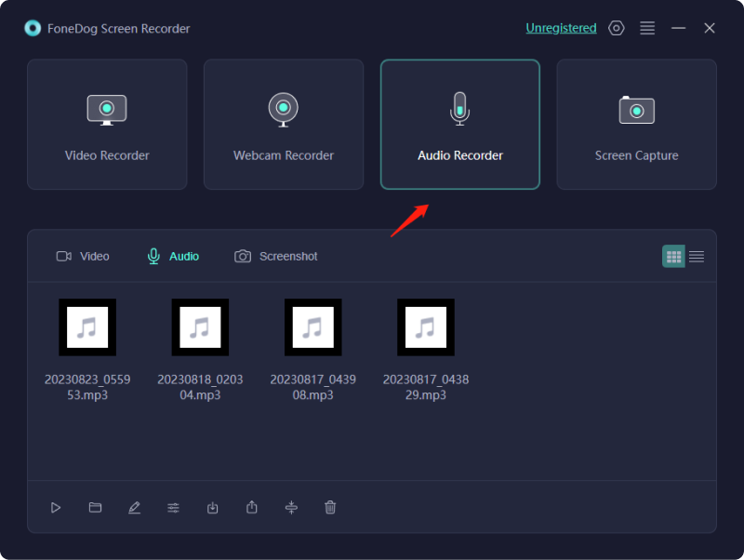Click the Unregistered link

click(x=561, y=28)
